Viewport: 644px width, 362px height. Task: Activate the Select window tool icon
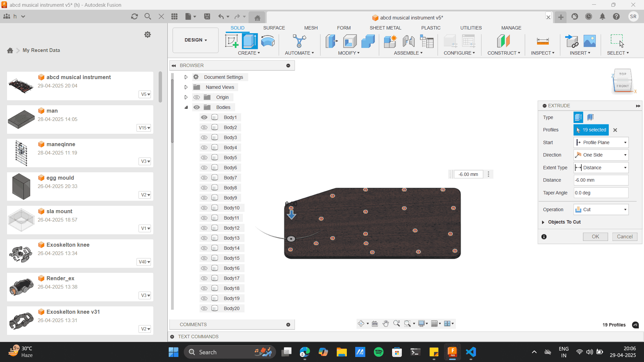tap(618, 41)
